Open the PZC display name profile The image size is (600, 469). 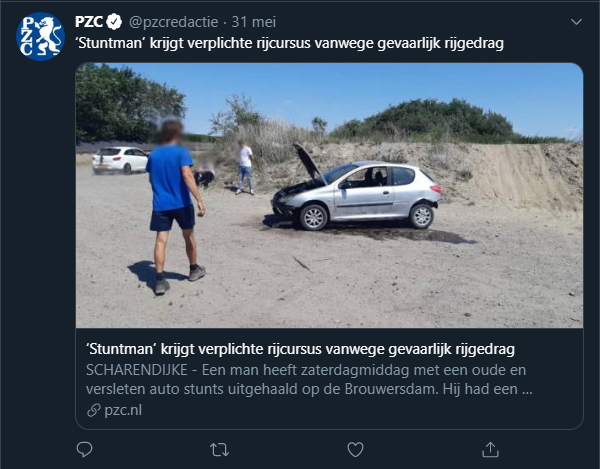click(89, 22)
